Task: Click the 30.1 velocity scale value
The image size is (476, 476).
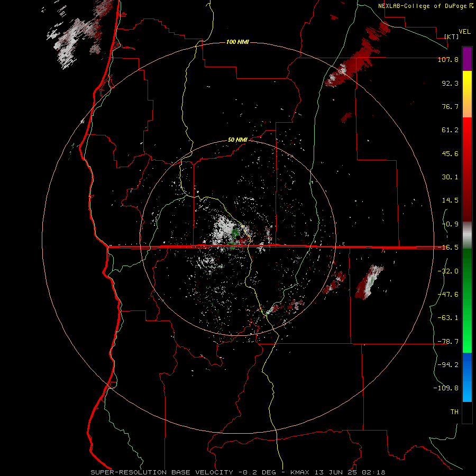Action: 450,177
